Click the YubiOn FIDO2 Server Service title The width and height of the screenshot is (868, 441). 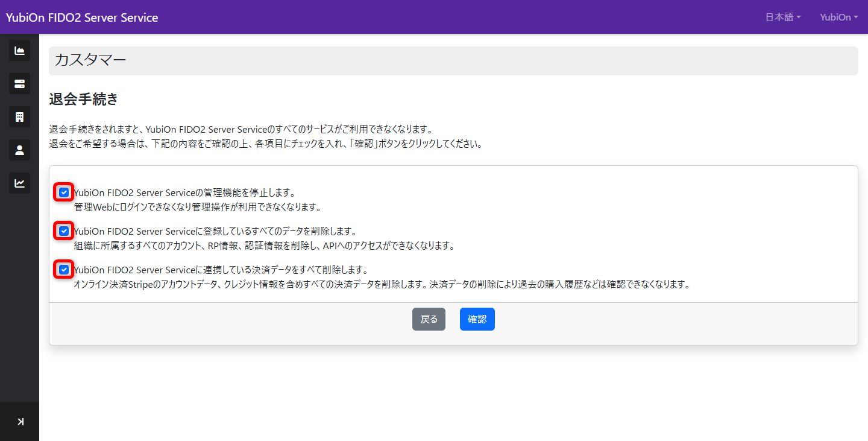(x=82, y=17)
